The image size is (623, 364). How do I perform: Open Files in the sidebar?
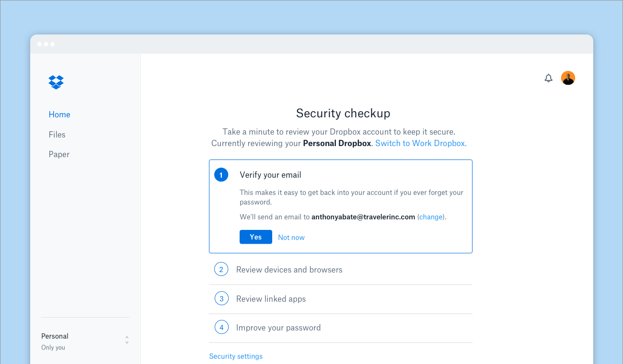57,135
